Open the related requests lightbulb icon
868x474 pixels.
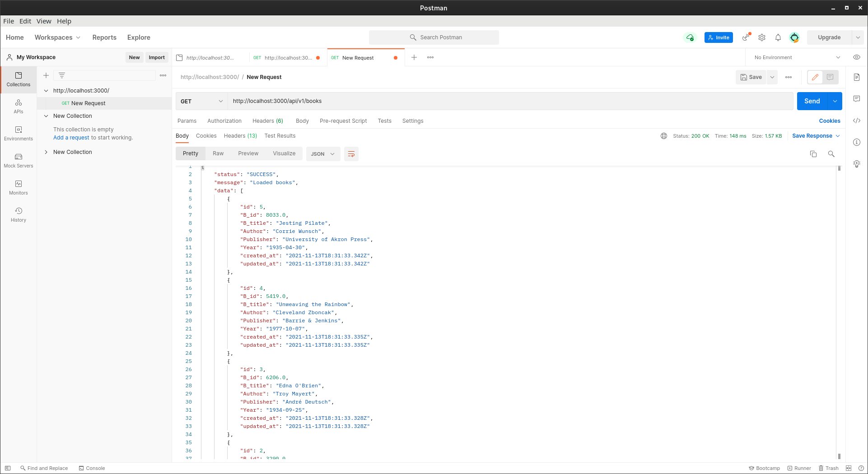pos(857,164)
